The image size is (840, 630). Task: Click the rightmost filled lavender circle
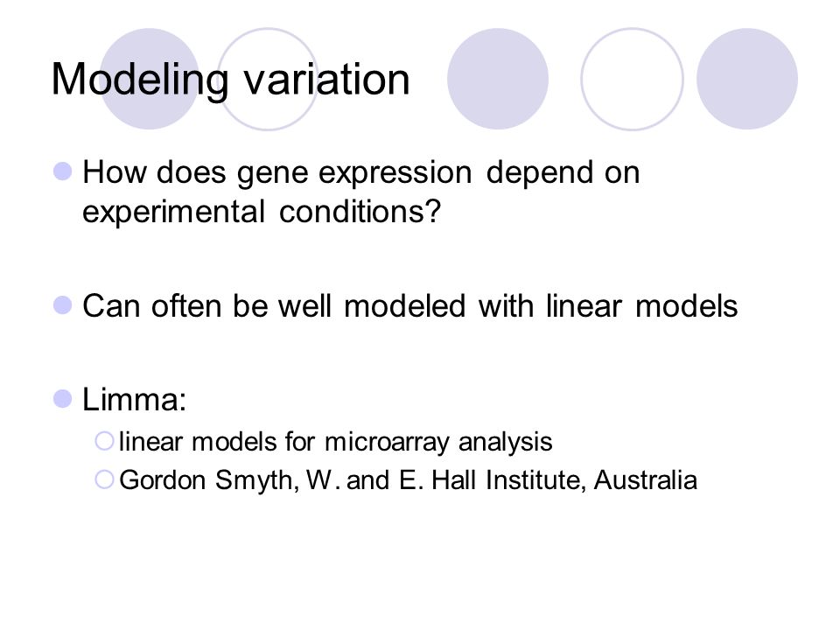(747, 79)
